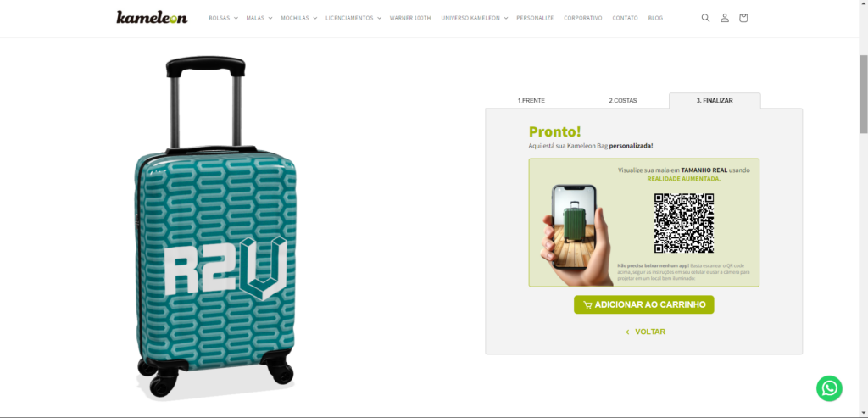The width and height of the screenshot is (868, 418).
Task: Click the Kameleon logo
Action: (x=152, y=18)
